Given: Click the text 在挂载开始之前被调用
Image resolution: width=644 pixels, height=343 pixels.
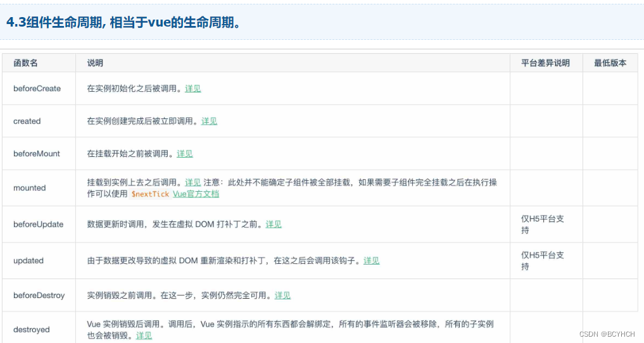Looking at the screenshot, I should pyautogui.click(x=130, y=153).
